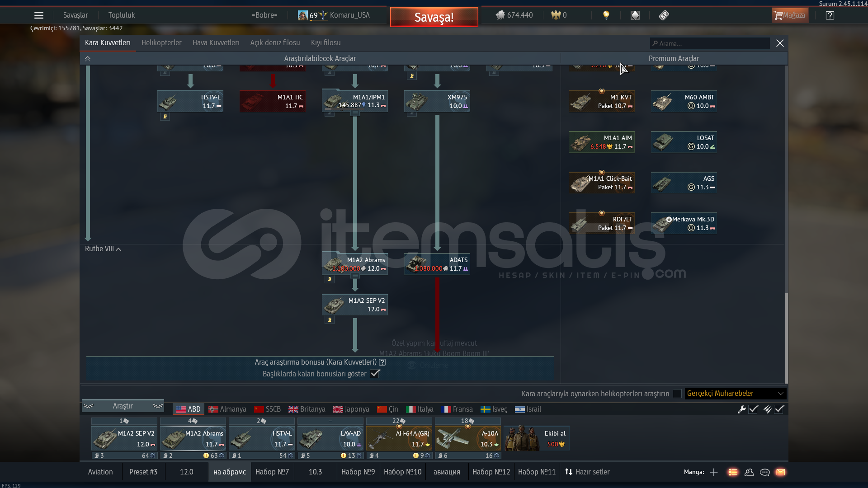
Task: Select the AGS premium vehicle
Action: (684, 183)
